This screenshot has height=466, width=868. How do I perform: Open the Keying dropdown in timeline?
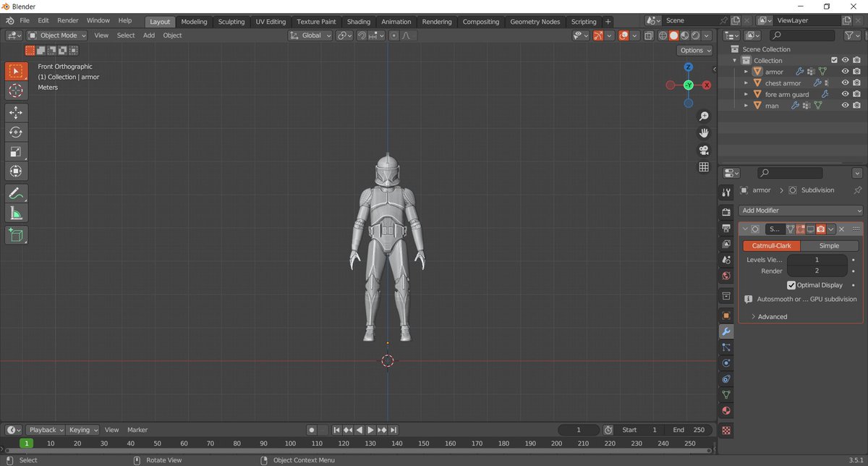tap(84, 430)
